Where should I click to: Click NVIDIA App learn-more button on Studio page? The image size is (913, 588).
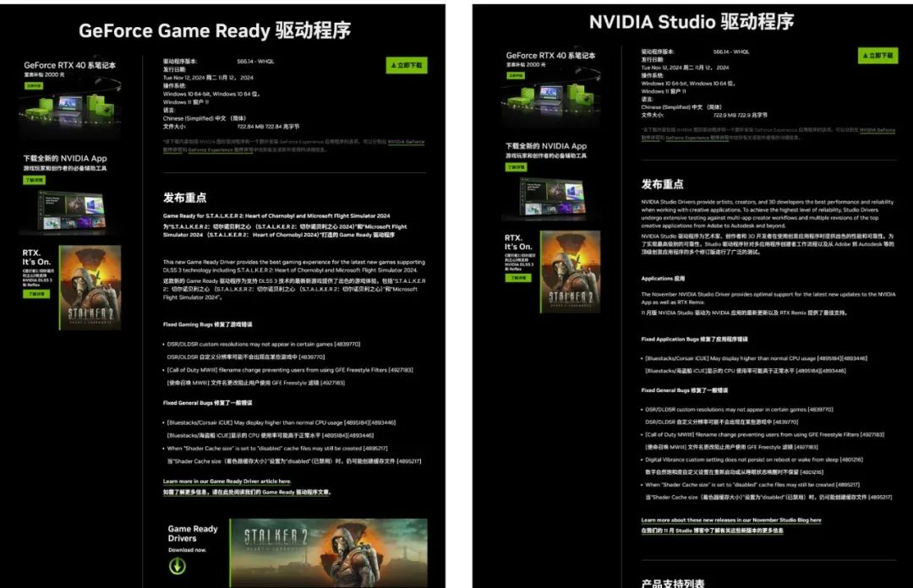tap(516, 167)
